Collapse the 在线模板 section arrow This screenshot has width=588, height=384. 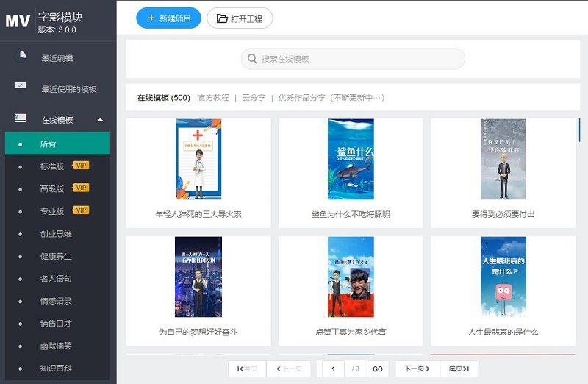click(100, 120)
